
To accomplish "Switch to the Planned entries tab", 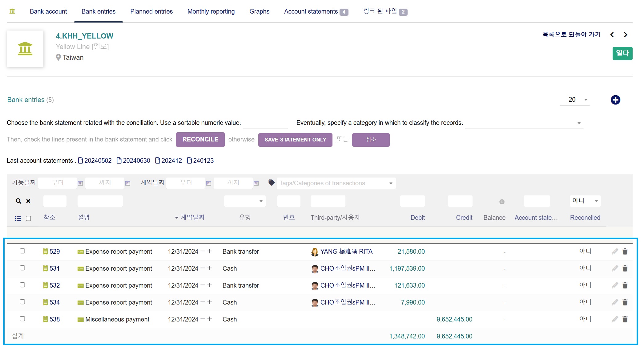I will click(151, 11).
